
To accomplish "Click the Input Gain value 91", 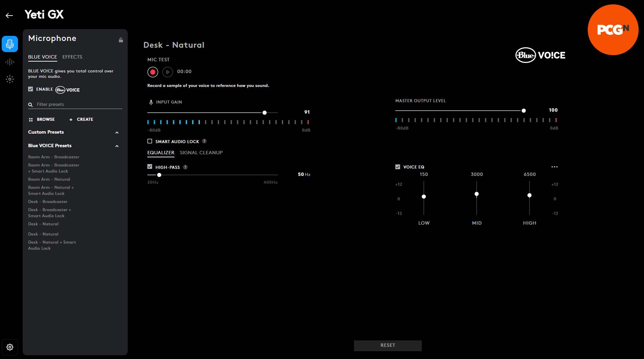I will (x=307, y=112).
